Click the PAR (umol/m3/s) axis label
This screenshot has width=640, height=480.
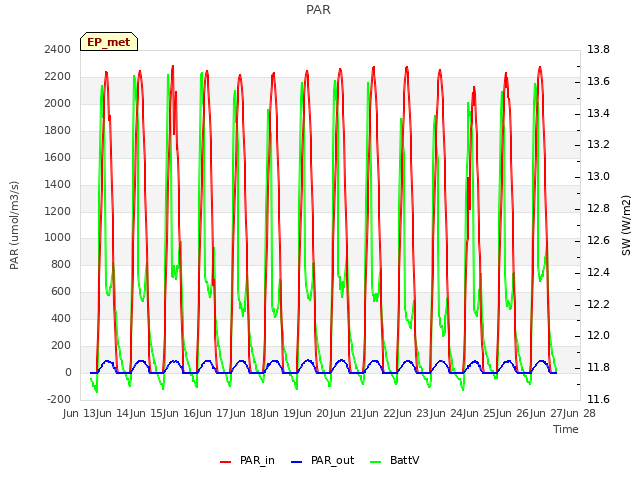pyautogui.click(x=14, y=225)
